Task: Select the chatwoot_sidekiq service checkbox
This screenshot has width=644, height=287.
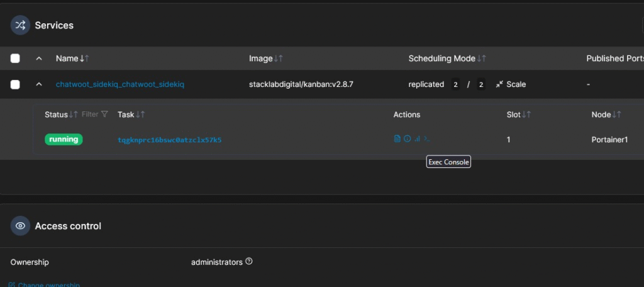Action: coord(15,84)
